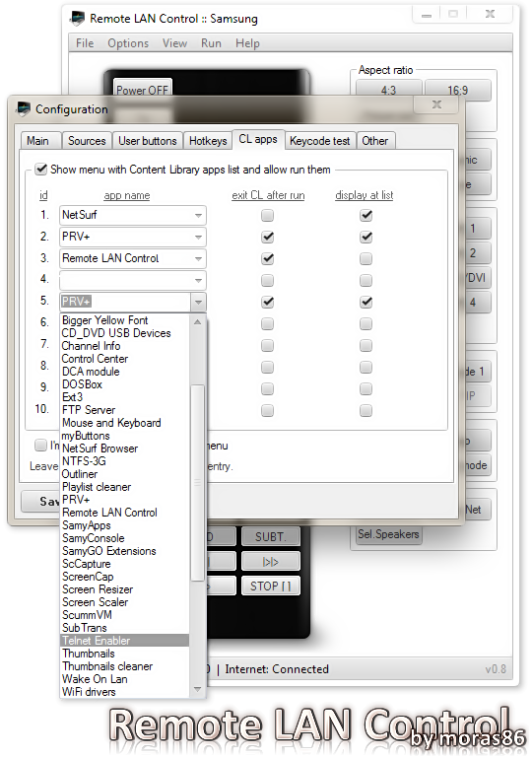Click the STOP button on the remote
This screenshot has width=532, height=759.
(x=271, y=586)
